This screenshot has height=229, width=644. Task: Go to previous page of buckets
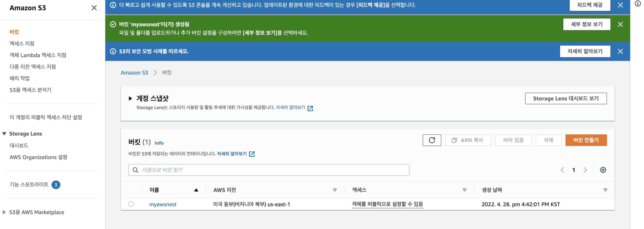(562, 170)
